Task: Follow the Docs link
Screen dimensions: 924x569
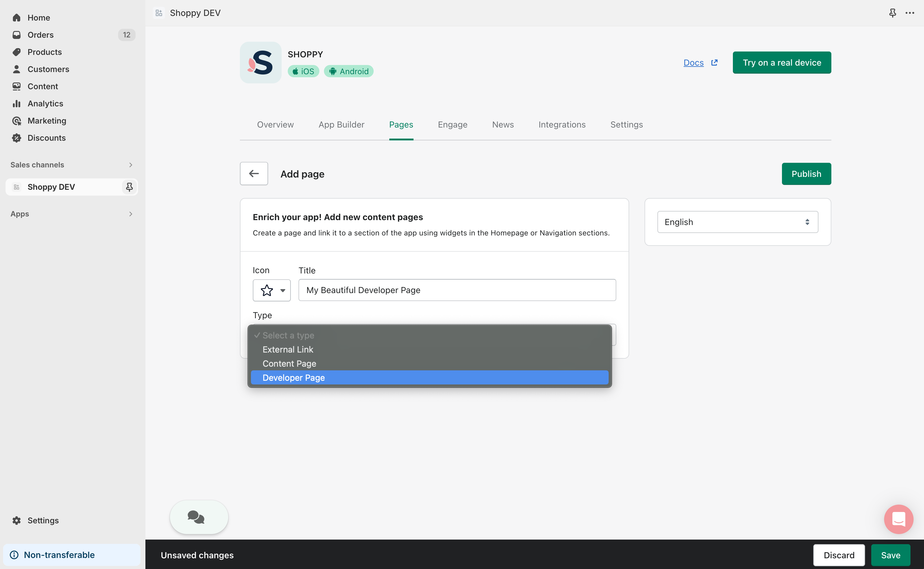Action: (693, 63)
